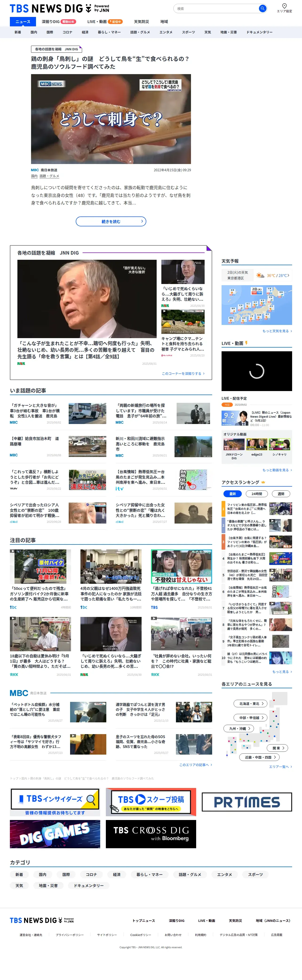Switch to the ニュース main tab

click(x=23, y=22)
